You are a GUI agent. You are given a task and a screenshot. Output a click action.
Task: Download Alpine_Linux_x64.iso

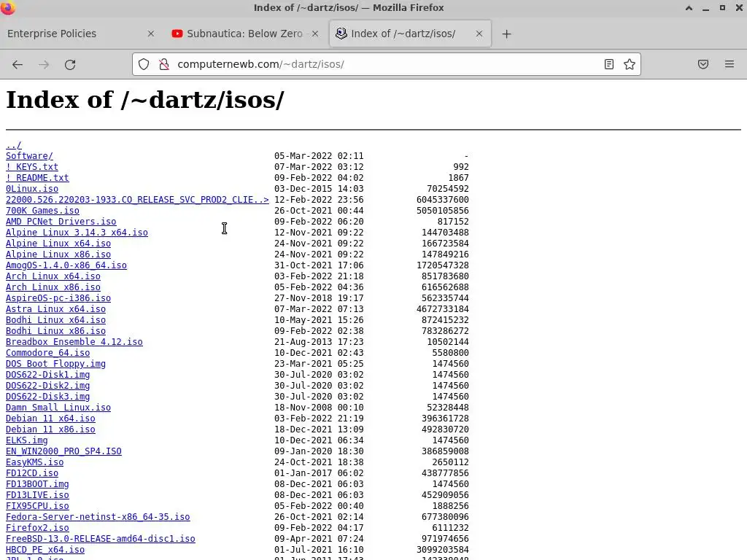point(58,244)
